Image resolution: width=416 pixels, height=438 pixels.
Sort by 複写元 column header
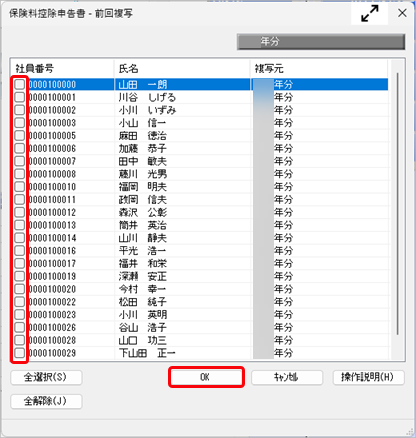pyautogui.click(x=319, y=69)
